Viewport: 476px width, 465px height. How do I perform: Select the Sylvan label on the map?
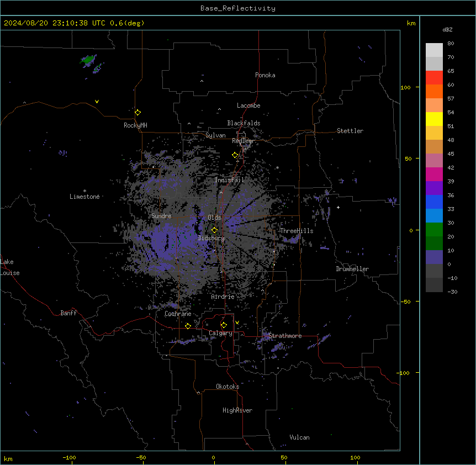coord(215,135)
